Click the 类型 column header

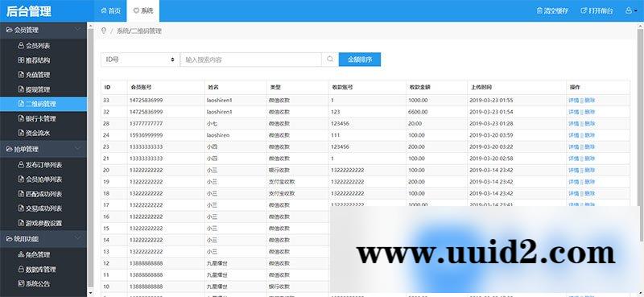coord(275,87)
